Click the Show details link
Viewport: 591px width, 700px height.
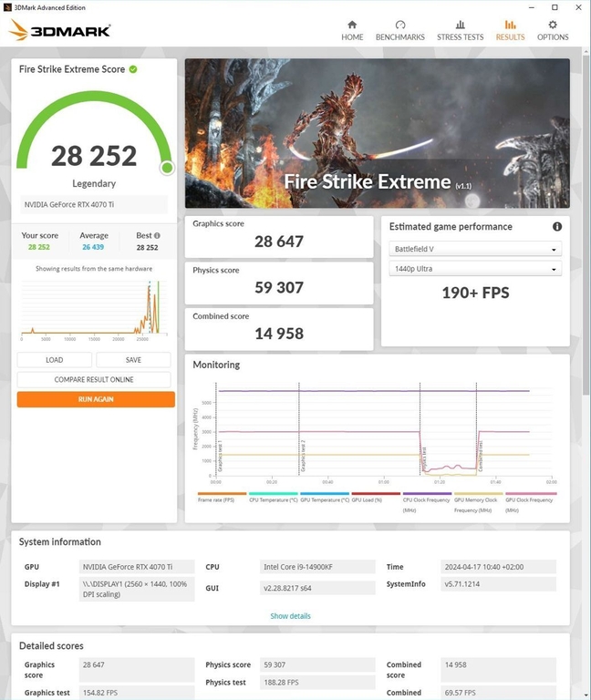(290, 615)
